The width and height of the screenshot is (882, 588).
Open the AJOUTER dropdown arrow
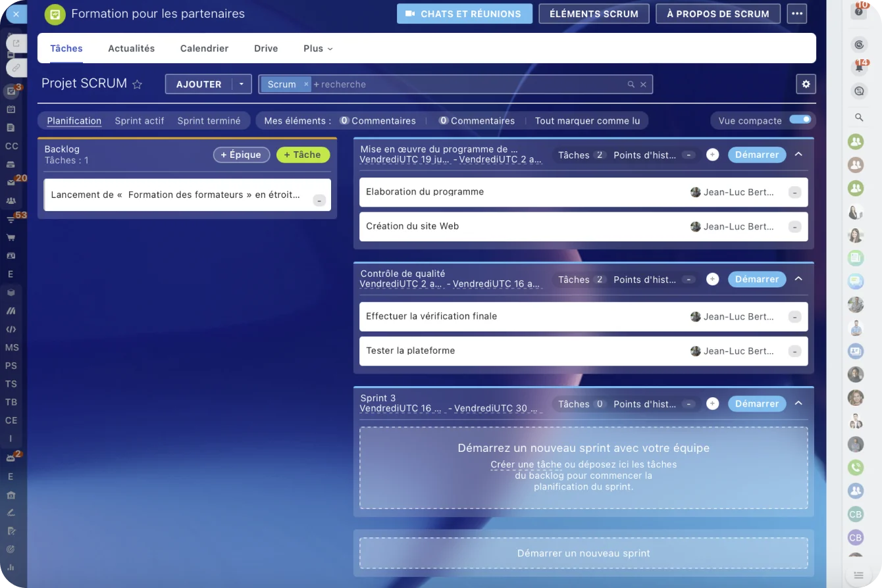pyautogui.click(x=242, y=84)
